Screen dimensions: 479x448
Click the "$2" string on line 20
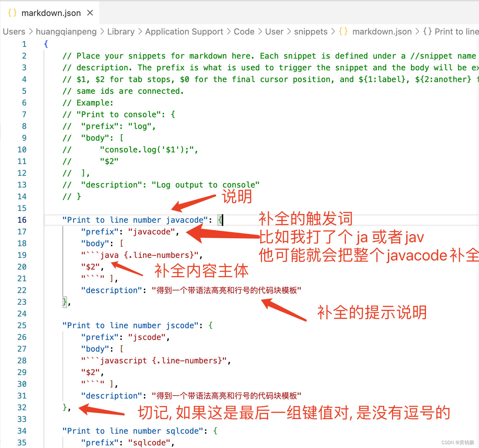point(90,267)
